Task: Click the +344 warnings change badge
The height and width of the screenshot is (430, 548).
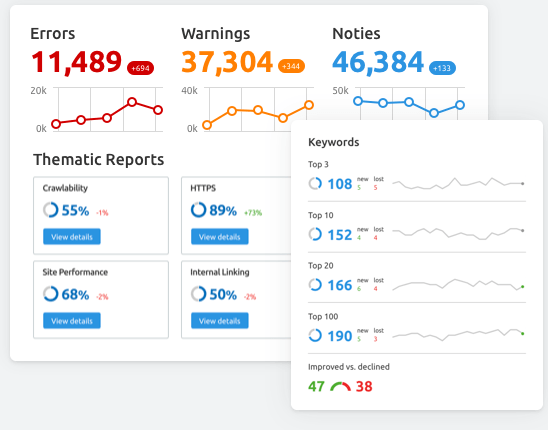Action: click(x=291, y=66)
